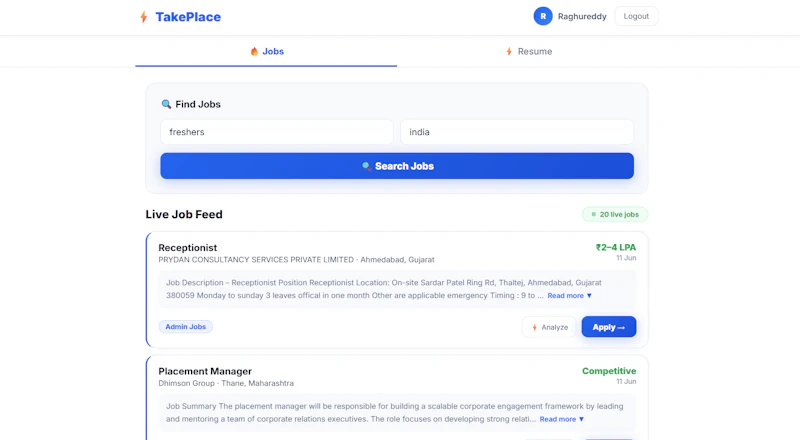Expand Read more on the Receptionist description
Viewport: 800px width, 440px height.
pos(569,296)
